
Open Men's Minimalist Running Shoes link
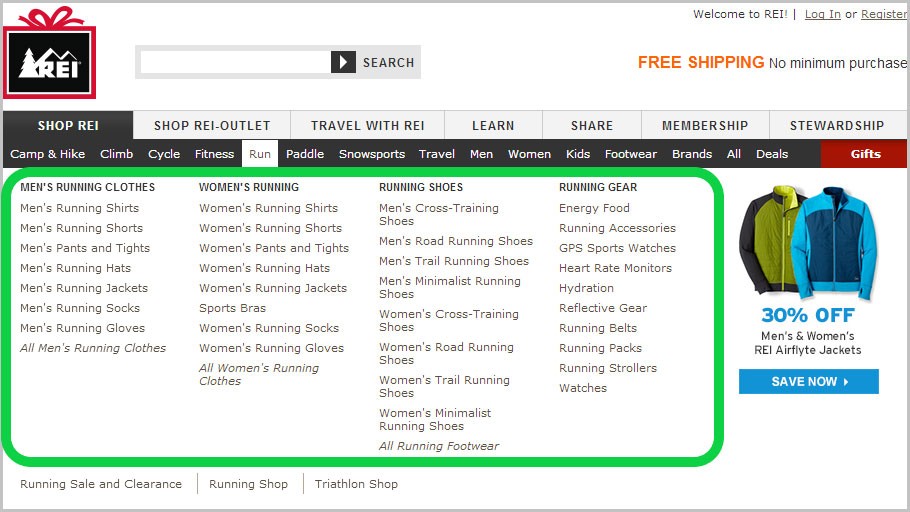coord(450,287)
